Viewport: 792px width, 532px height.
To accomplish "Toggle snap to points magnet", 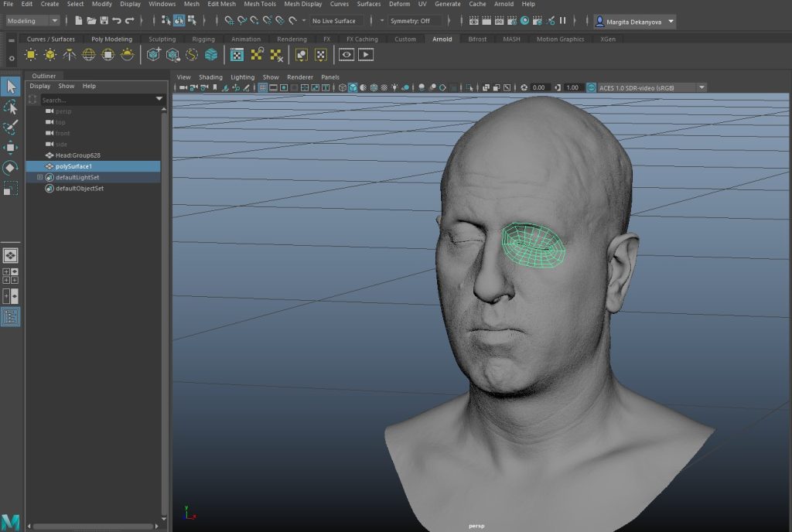I will (254, 21).
